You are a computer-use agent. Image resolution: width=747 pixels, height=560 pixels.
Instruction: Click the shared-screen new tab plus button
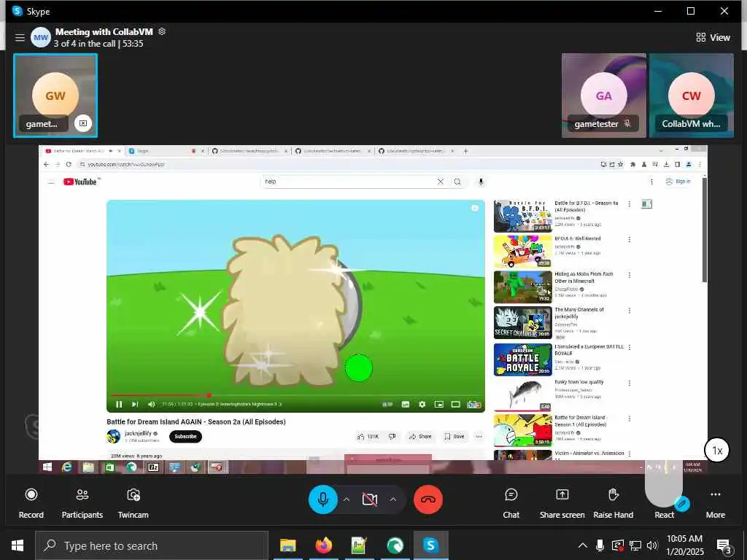(466, 151)
